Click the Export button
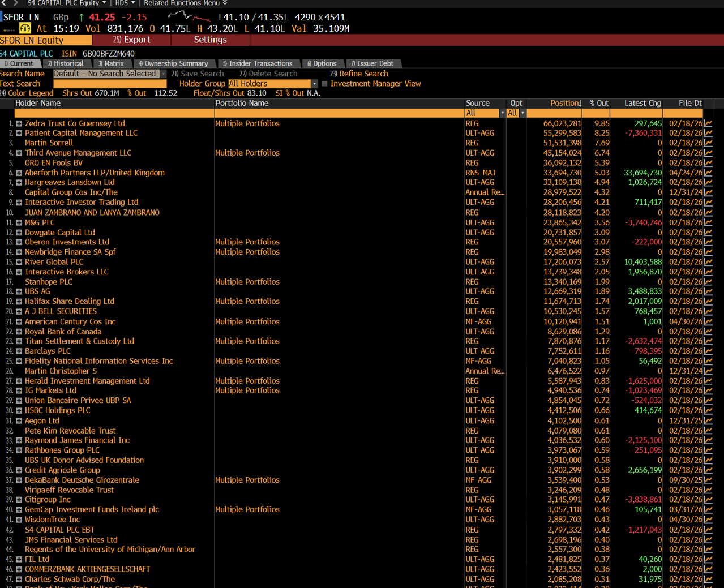 [131, 40]
